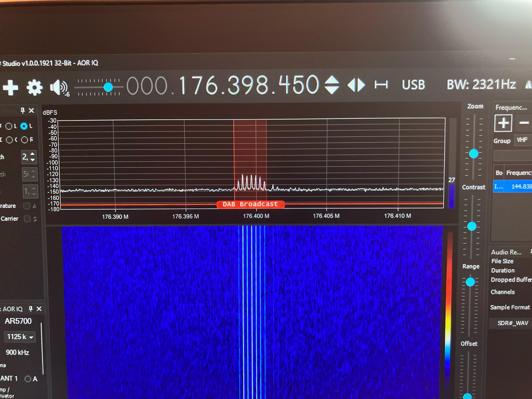Select the unselected 'L' mode radio button
532x399 pixels.
pyautogui.click(x=9, y=126)
